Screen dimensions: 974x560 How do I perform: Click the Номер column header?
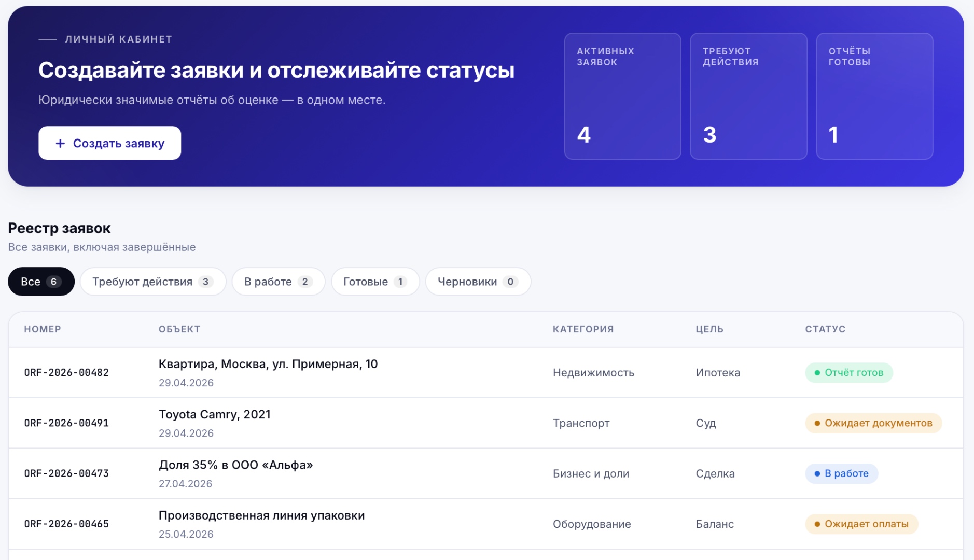click(43, 329)
